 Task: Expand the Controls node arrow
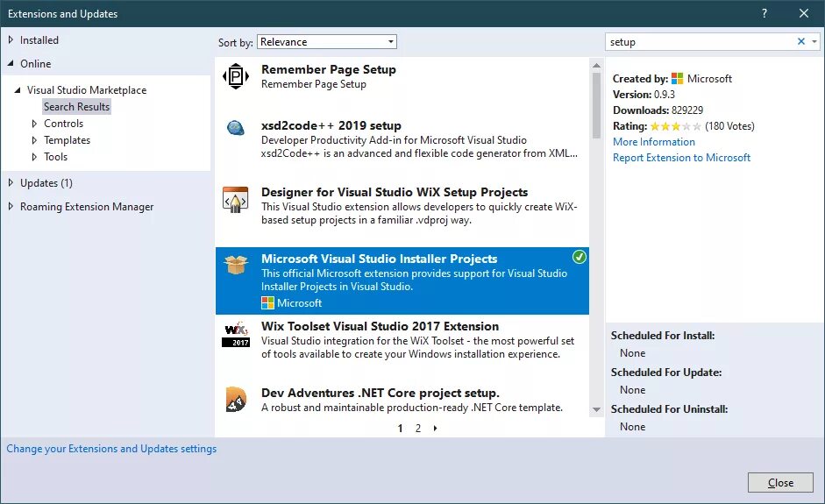34,124
